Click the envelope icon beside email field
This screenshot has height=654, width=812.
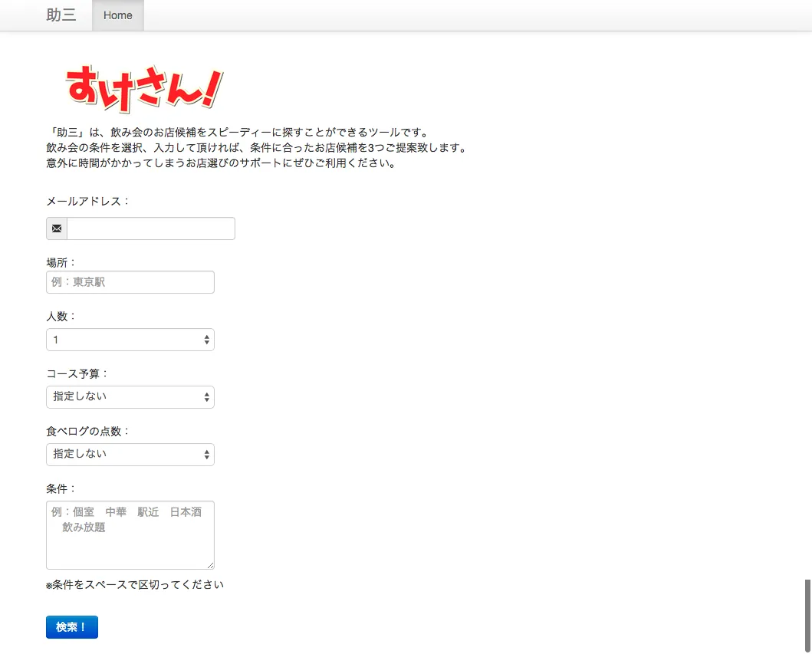57,228
